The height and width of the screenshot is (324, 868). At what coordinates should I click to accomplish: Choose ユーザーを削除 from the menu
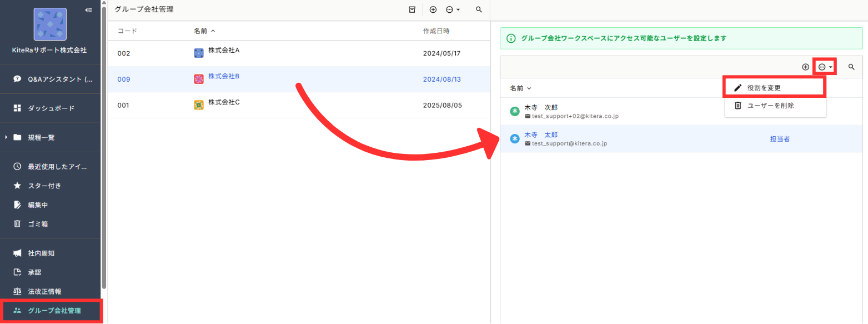coord(770,105)
